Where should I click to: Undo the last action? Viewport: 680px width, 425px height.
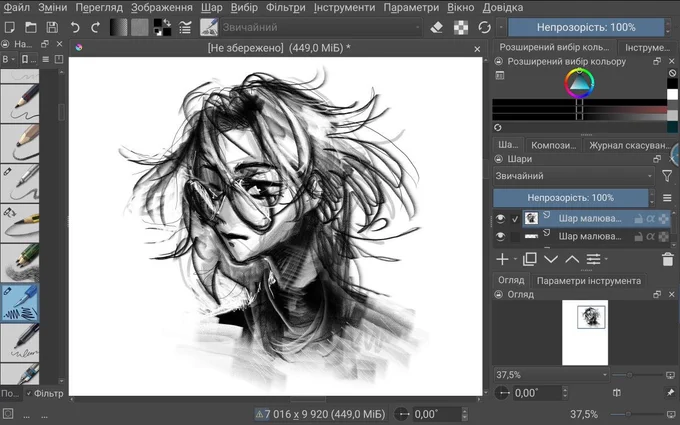pyautogui.click(x=75, y=27)
